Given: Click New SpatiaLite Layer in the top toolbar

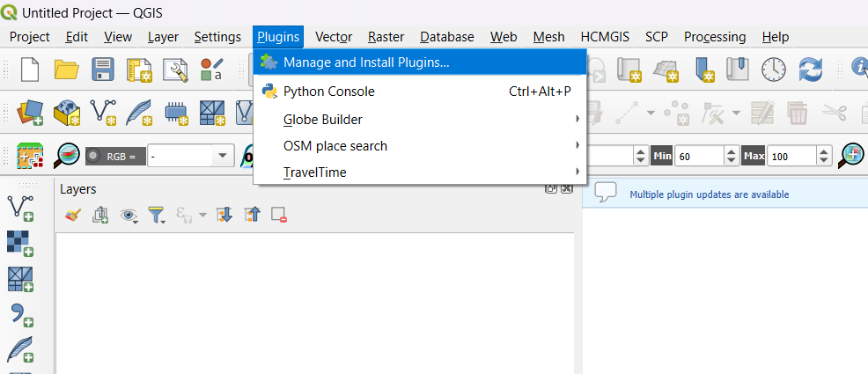Looking at the screenshot, I should click(x=139, y=113).
